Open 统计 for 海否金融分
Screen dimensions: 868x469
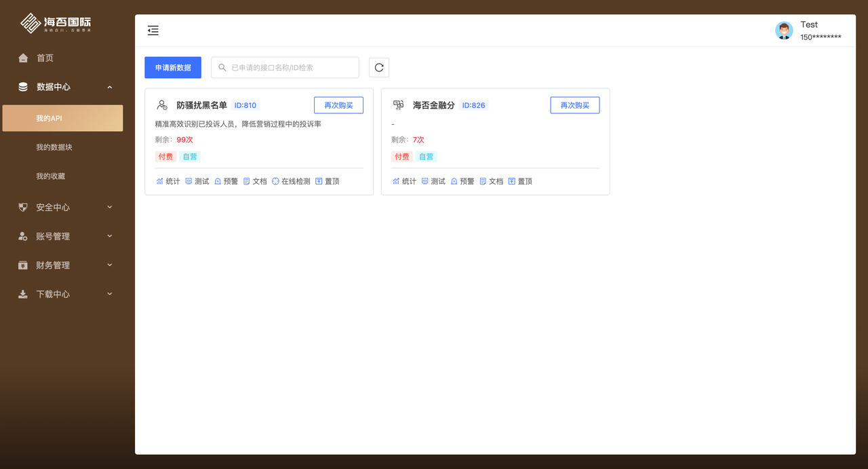[405, 181]
